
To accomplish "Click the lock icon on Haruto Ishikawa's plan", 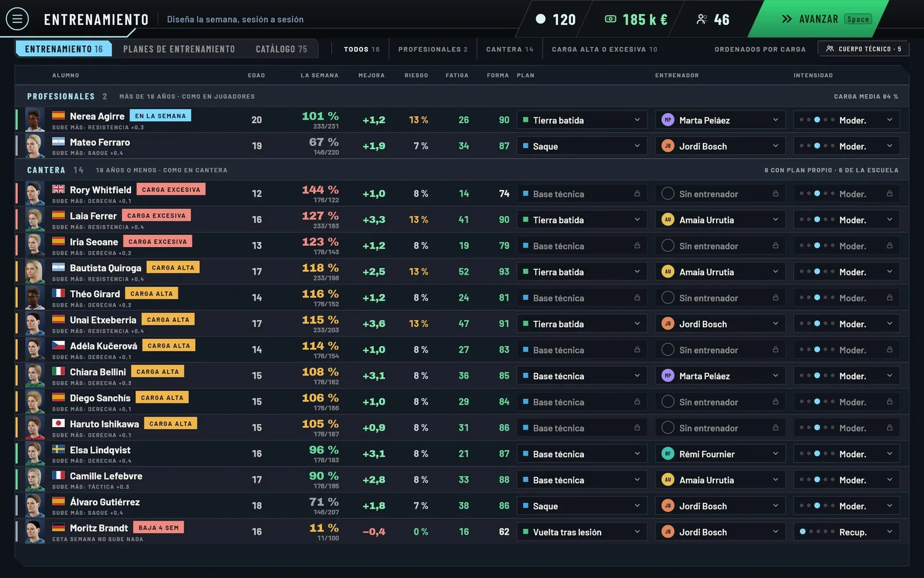I will pos(637,428).
